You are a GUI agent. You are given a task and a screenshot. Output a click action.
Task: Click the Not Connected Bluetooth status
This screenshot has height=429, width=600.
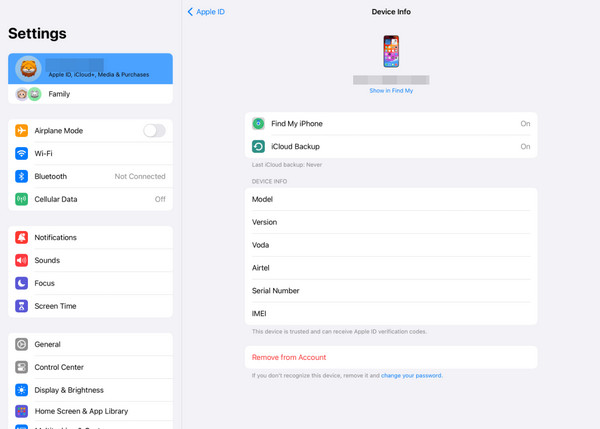[x=140, y=176]
